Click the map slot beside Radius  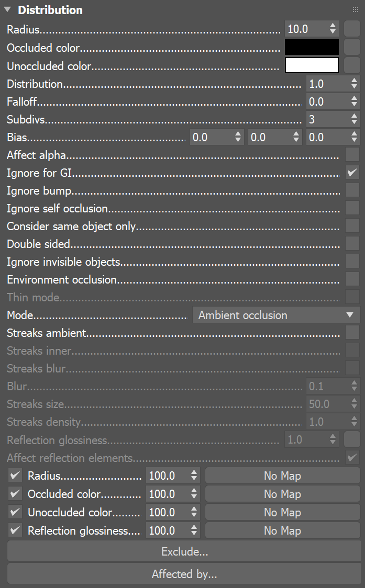(352, 29)
